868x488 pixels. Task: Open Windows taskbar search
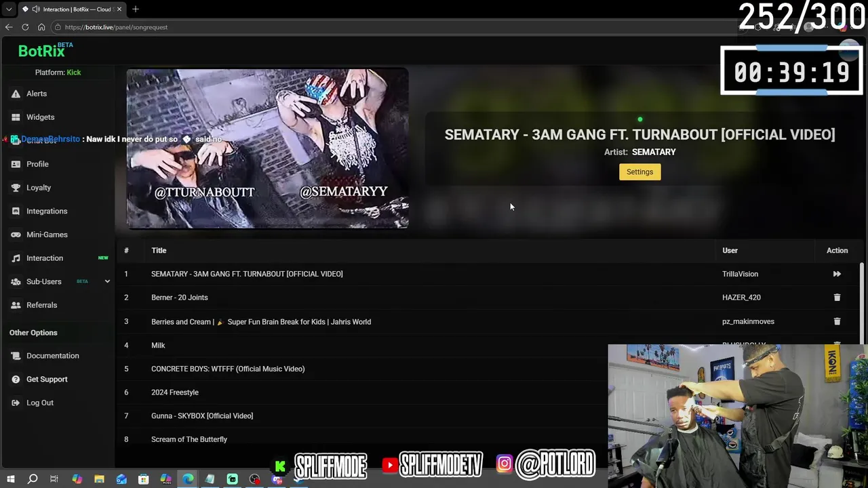[x=32, y=479]
